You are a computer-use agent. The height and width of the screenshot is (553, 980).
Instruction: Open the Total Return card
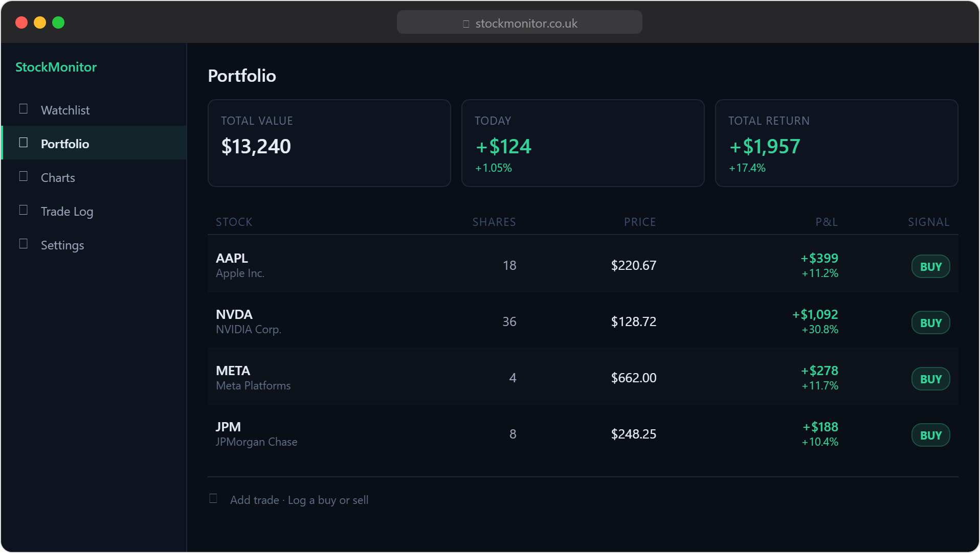click(x=837, y=143)
